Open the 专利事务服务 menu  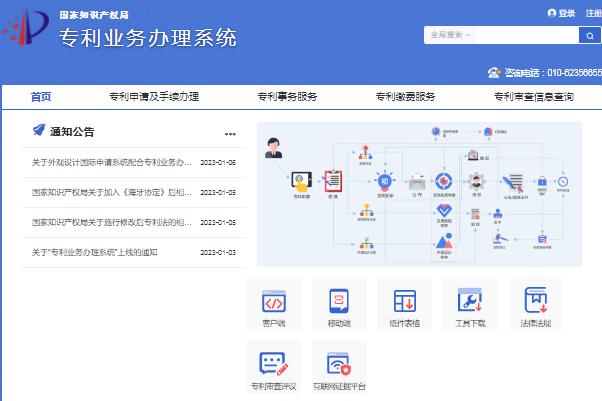pyautogui.click(x=287, y=96)
